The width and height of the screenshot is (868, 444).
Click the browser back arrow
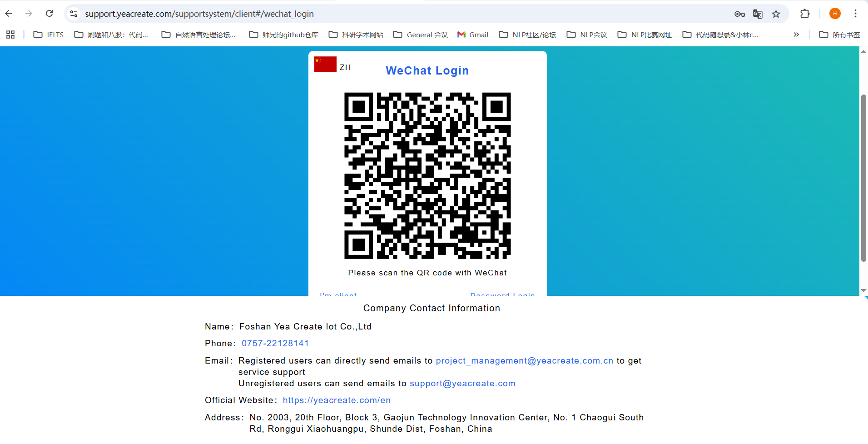[9, 14]
